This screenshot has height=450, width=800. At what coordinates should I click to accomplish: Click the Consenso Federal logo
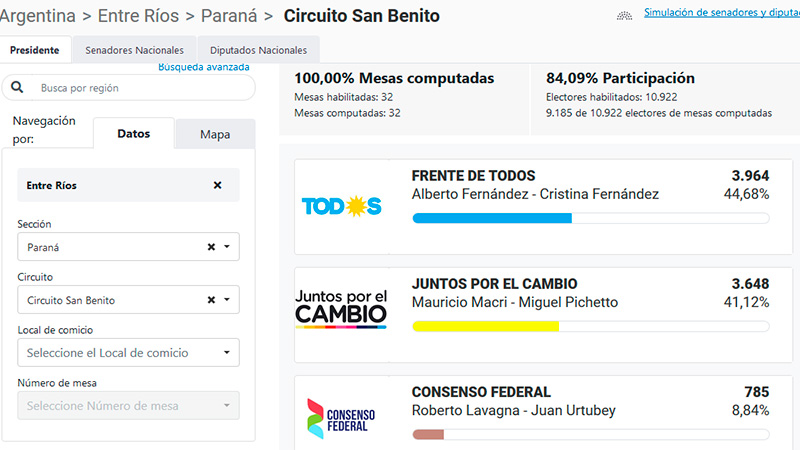341,419
